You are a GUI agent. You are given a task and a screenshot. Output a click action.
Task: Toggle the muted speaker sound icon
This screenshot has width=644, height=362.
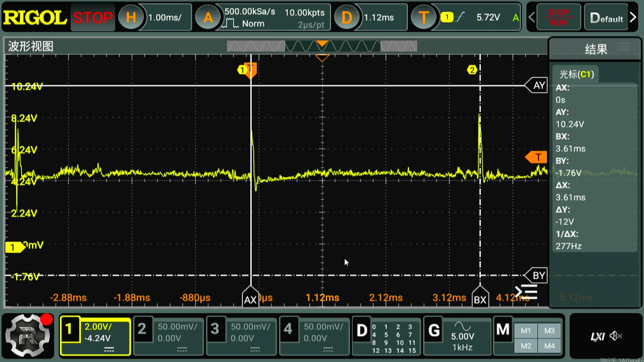[x=615, y=335]
